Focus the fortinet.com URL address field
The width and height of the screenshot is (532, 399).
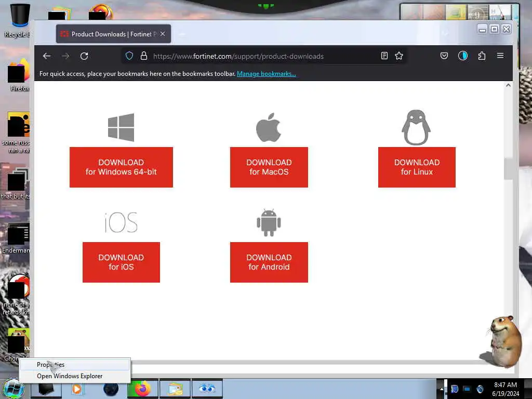pos(238,56)
